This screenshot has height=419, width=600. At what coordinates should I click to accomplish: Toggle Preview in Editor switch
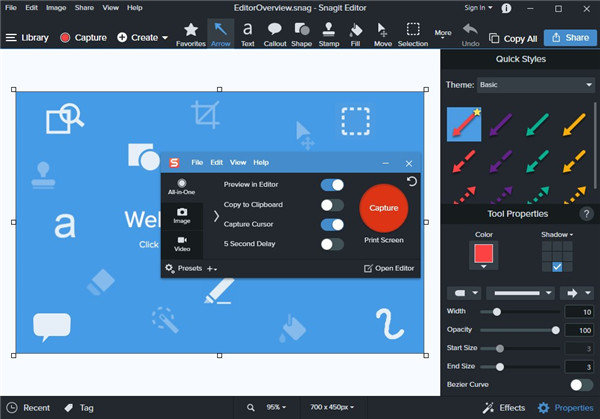pos(332,185)
